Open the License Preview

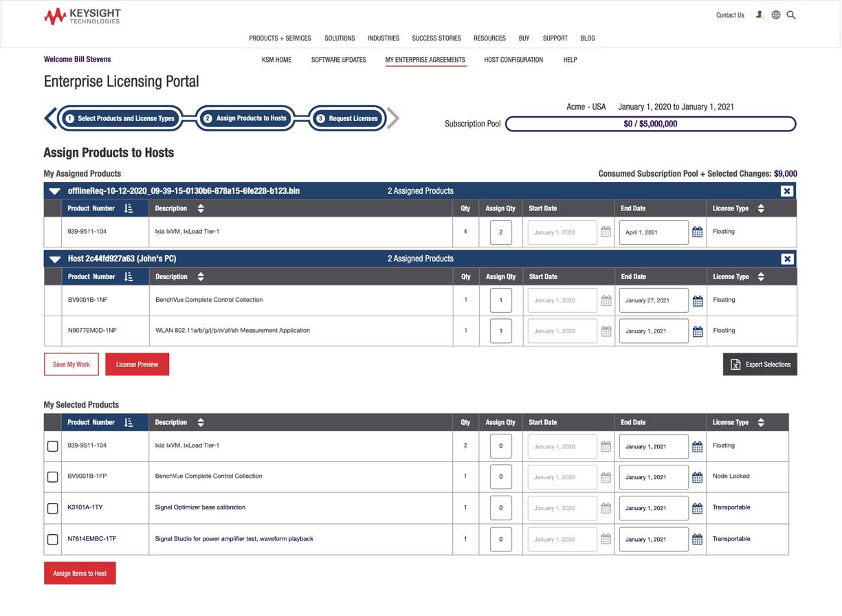pyautogui.click(x=137, y=364)
